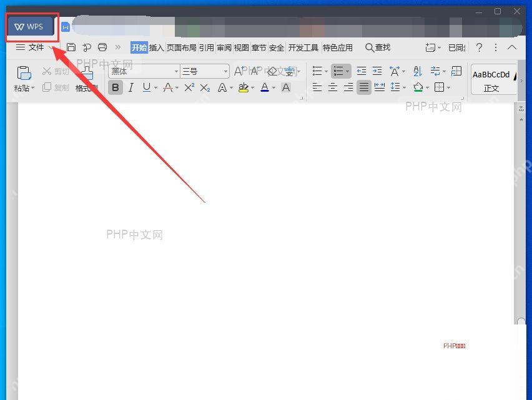The height and width of the screenshot is (400, 532).
Task: Open the three-dot more options menu
Action: click(x=496, y=47)
